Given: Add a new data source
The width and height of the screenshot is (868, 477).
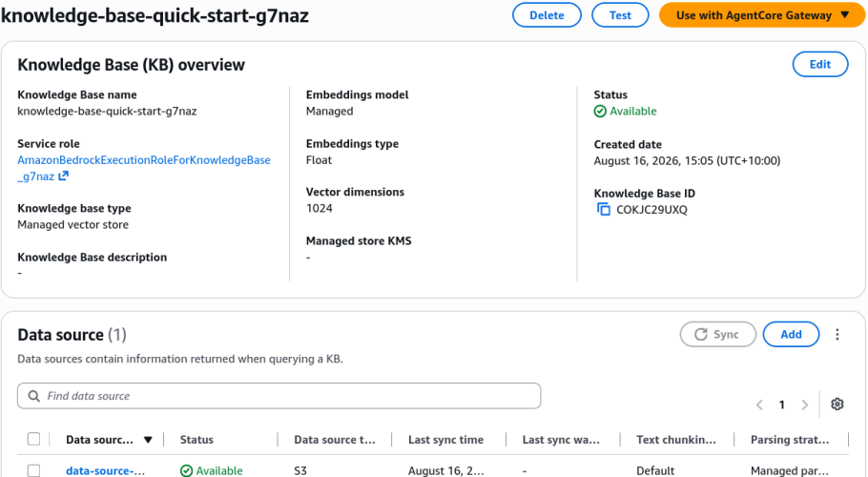Looking at the screenshot, I should point(791,334).
